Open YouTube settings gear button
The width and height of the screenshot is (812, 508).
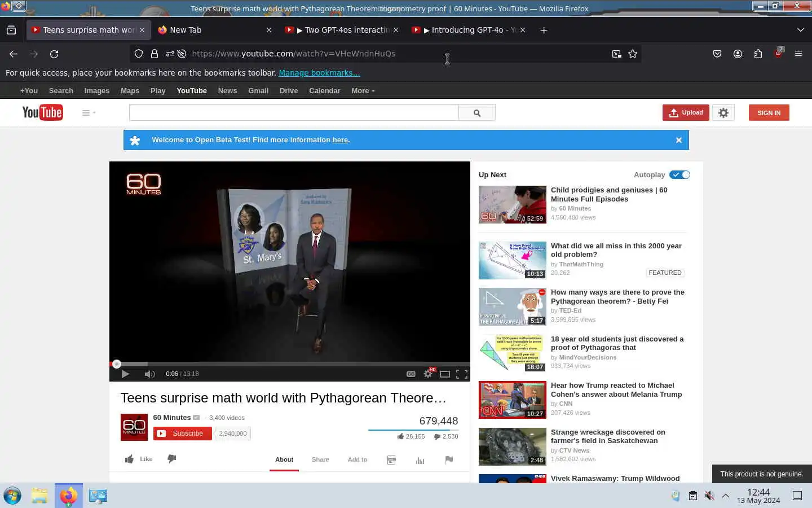[x=723, y=113]
